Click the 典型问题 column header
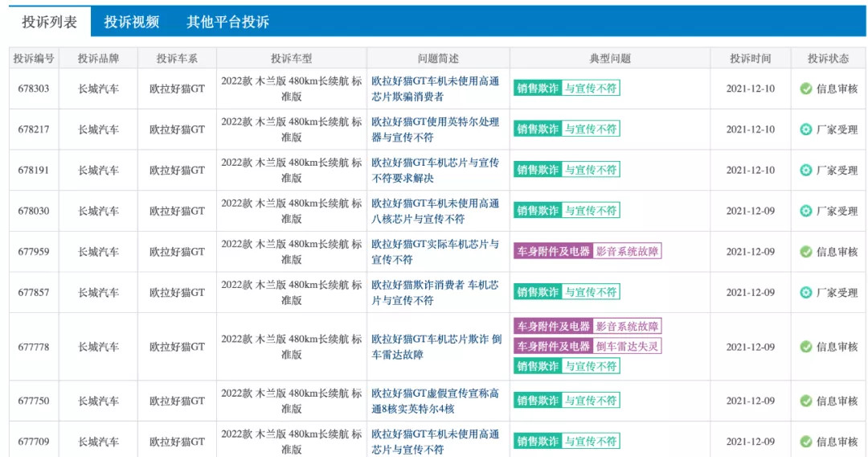The width and height of the screenshot is (868, 457). tap(610, 58)
